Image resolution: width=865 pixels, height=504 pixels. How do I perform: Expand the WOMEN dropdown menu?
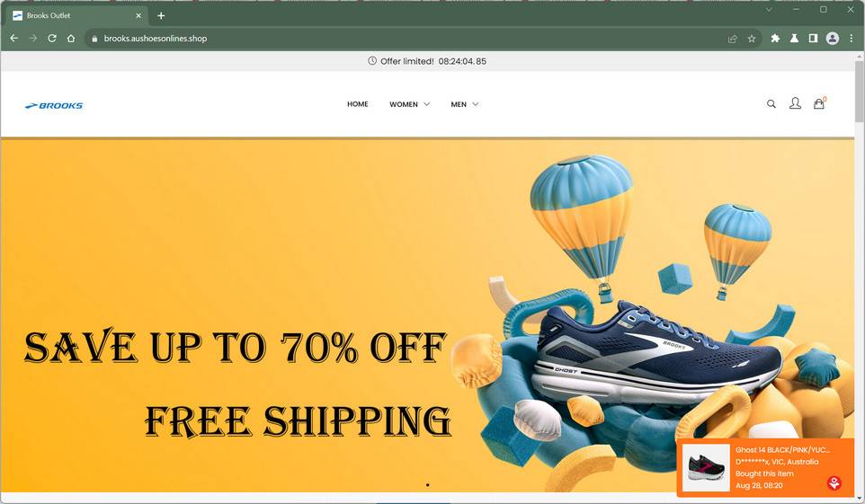coord(409,104)
